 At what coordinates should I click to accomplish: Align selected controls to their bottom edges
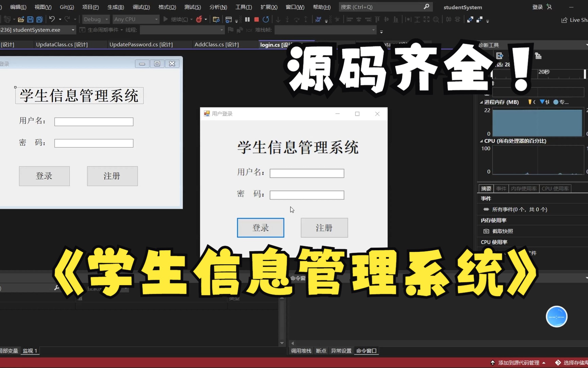point(396,20)
